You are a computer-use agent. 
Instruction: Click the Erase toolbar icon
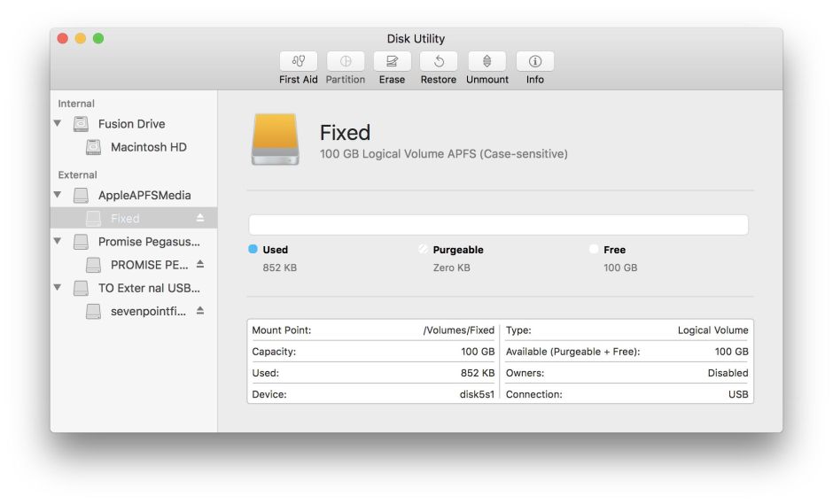pyautogui.click(x=392, y=61)
